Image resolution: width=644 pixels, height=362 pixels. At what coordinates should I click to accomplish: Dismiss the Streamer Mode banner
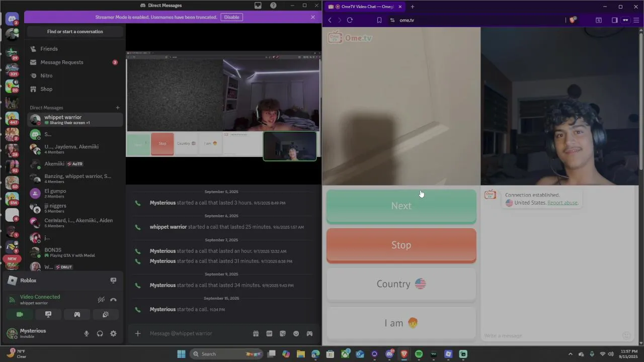tap(313, 17)
